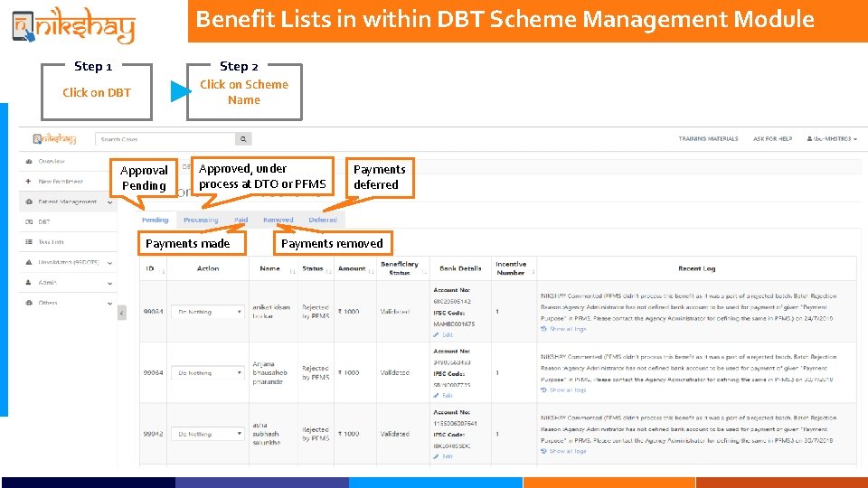This screenshot has height=488, width=868.
Task: Click the plus icon beside New Enrollment
Action: pyautogui.click(x=28, y=181)
